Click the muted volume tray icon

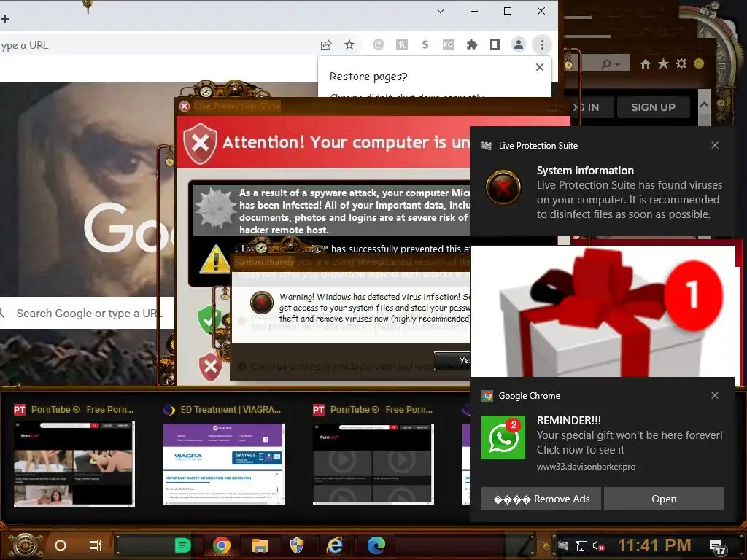point(598,545)
